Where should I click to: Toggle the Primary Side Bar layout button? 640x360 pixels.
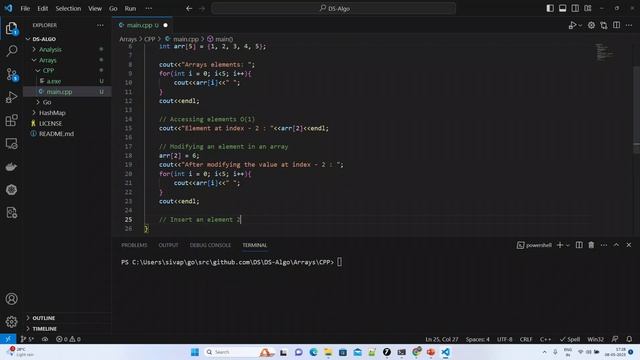pos(550,8)
